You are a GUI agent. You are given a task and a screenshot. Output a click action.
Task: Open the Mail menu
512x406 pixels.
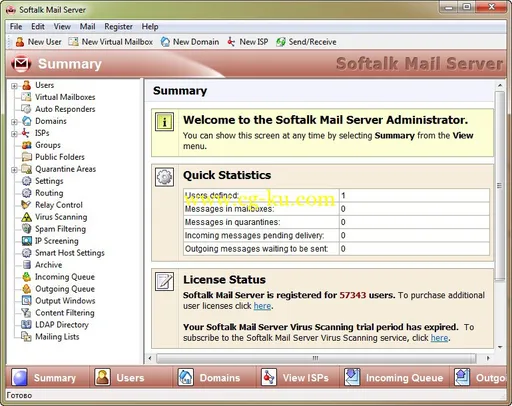(87, 27)
